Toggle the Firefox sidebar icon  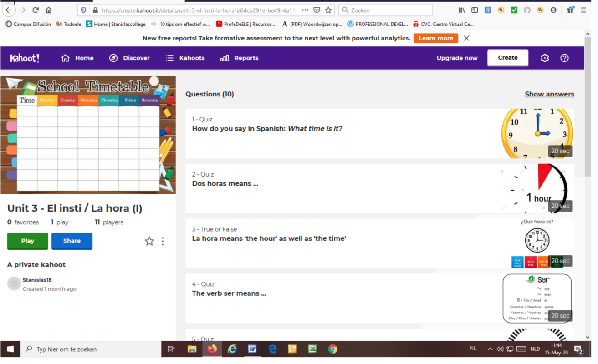pos(475,10)
